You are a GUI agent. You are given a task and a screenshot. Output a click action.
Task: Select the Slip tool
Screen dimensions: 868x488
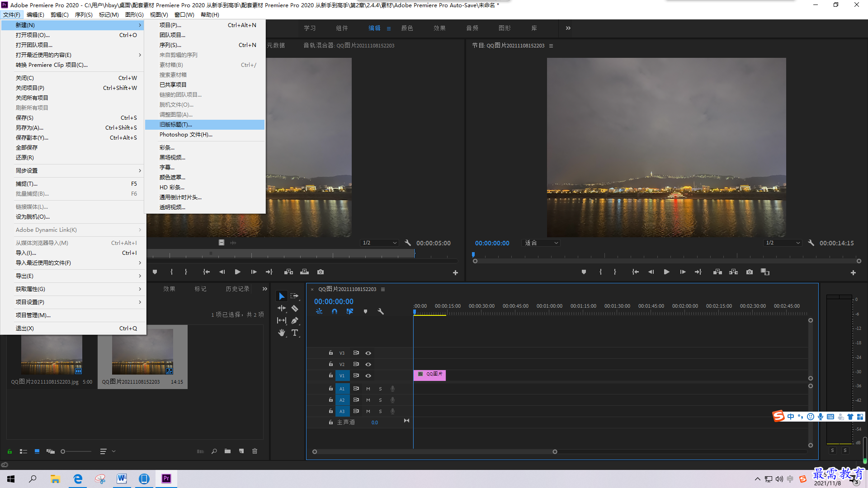282,320
